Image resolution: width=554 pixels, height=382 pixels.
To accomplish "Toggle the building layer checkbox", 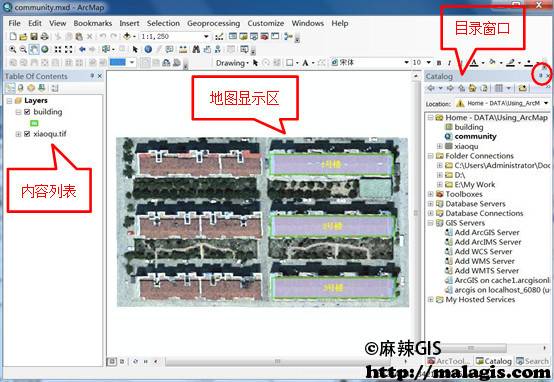I will [x=27, y=112].
